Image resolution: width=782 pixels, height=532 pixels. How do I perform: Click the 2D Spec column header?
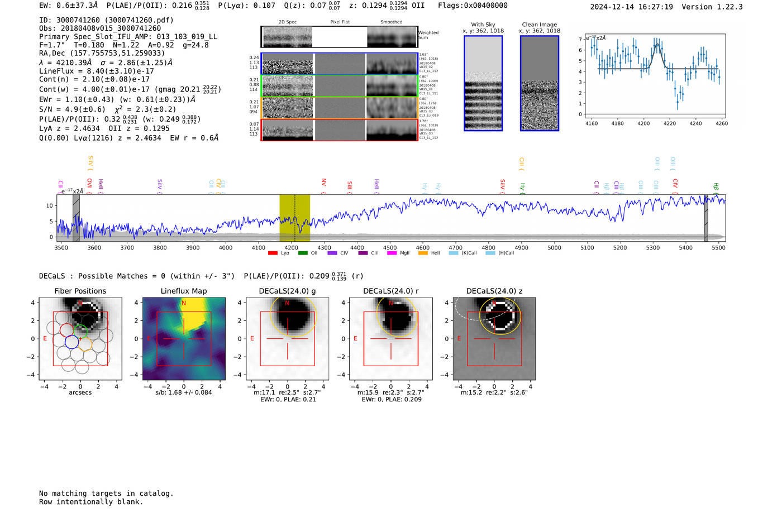(x=288, y=22)
